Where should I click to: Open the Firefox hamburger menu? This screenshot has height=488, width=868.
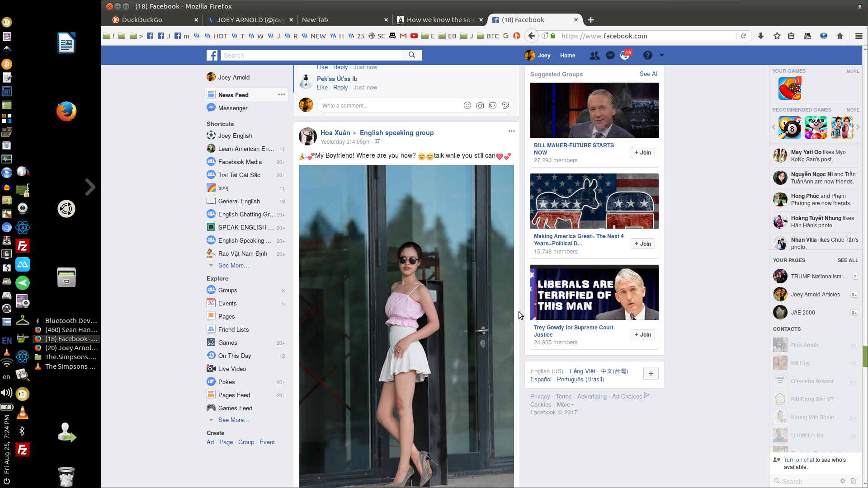tap(859, 36)
